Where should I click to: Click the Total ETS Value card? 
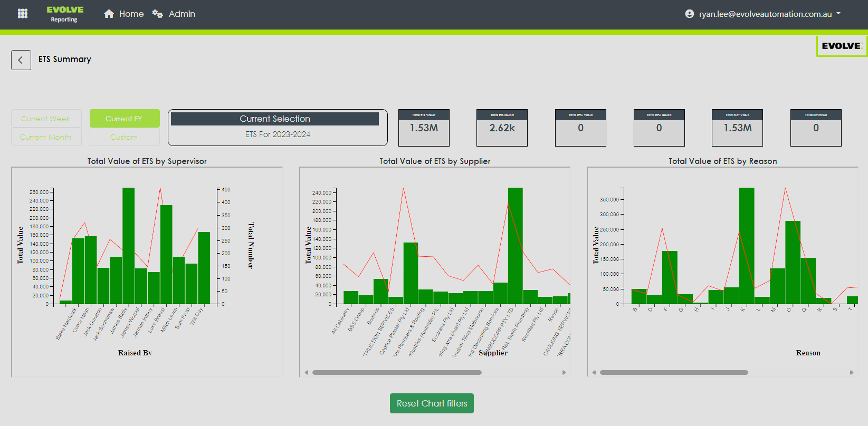(x=424, y=128)
